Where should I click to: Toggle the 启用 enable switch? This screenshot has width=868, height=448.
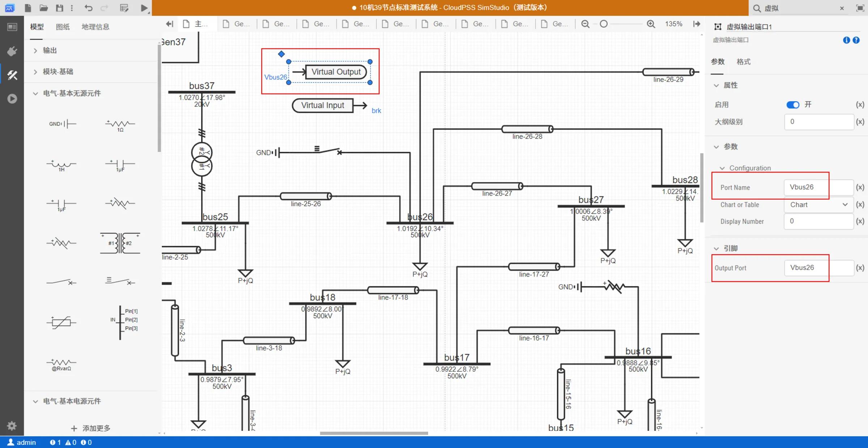(x=792, y=105)
